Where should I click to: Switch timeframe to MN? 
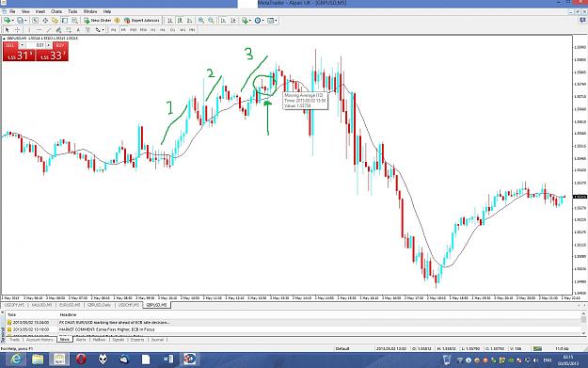(192, 29)
